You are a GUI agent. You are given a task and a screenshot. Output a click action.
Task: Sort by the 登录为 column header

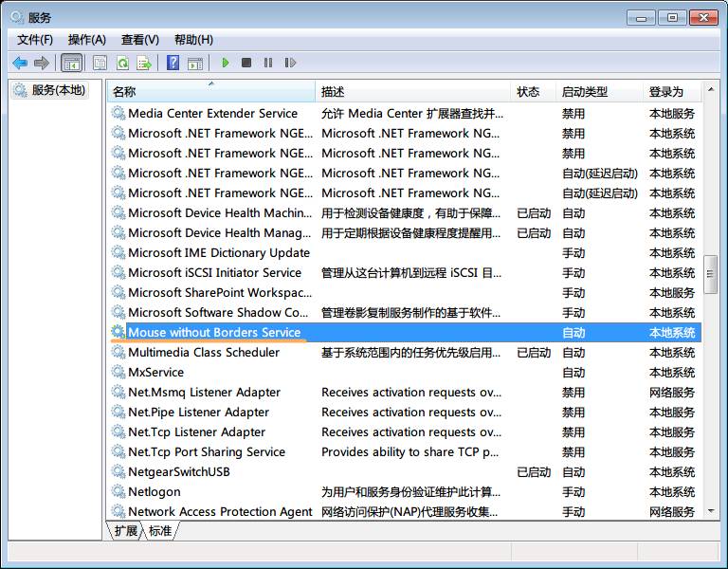pyautogui.click(x=672, y=91)
